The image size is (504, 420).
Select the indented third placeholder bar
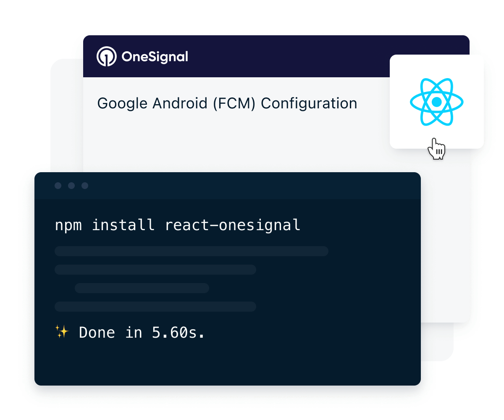point(142,288)
